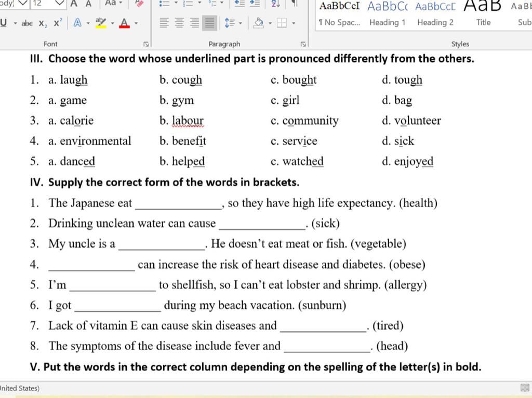532x398 pixels.
Task: Click word 'gym' option b
Action: tap(183, 100)
